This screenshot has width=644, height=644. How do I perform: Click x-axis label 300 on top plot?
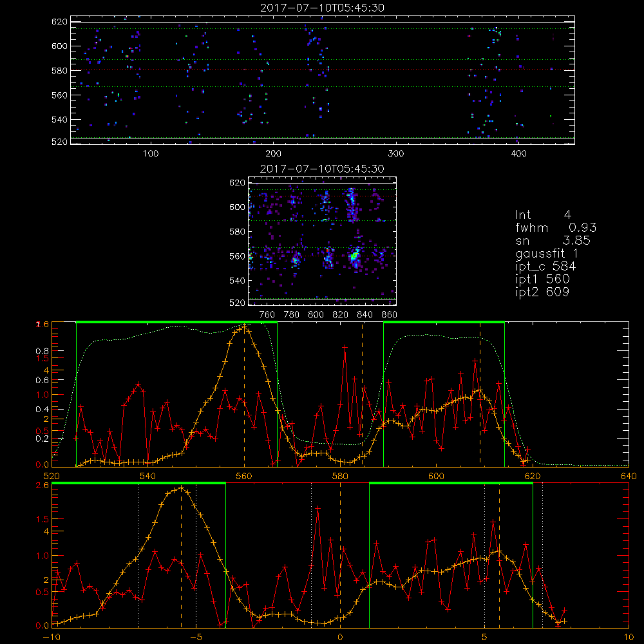click(x=396, y=154)
